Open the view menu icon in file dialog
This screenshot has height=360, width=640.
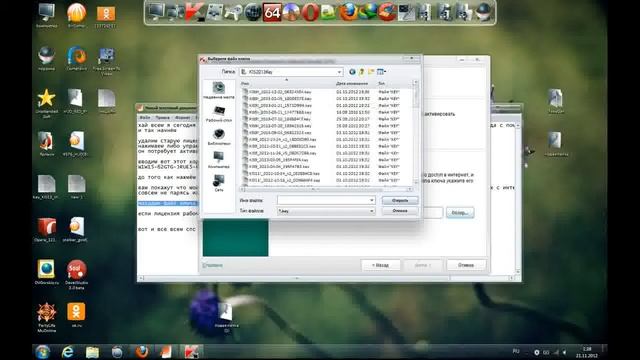pos(381,72)
